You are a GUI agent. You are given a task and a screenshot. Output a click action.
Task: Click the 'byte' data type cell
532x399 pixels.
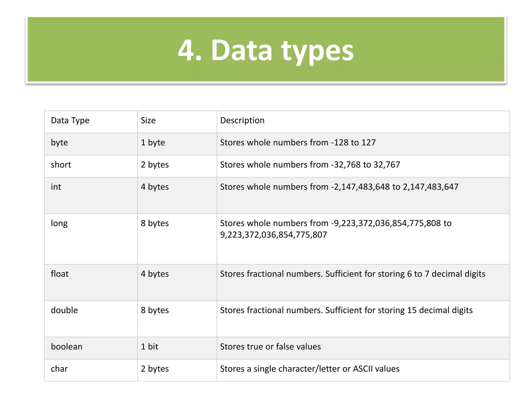pyautogui.click(x=91, y=144)
